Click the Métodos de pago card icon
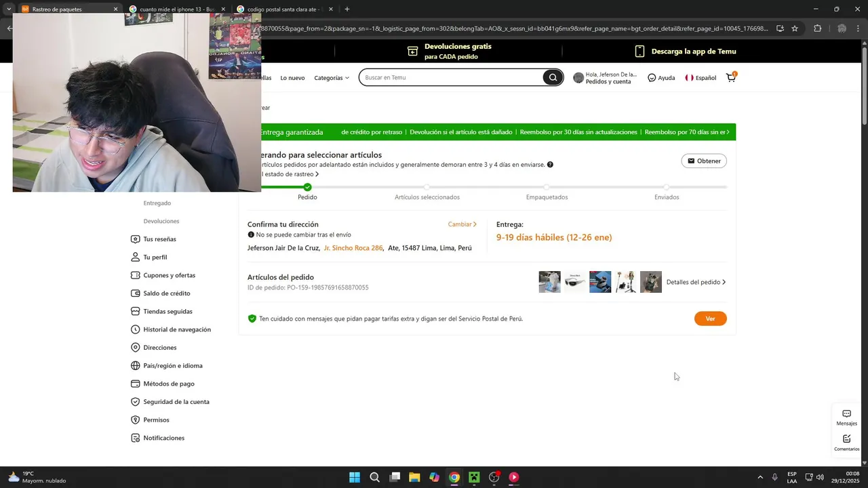868x488 pixels. (x=135, y=384)
